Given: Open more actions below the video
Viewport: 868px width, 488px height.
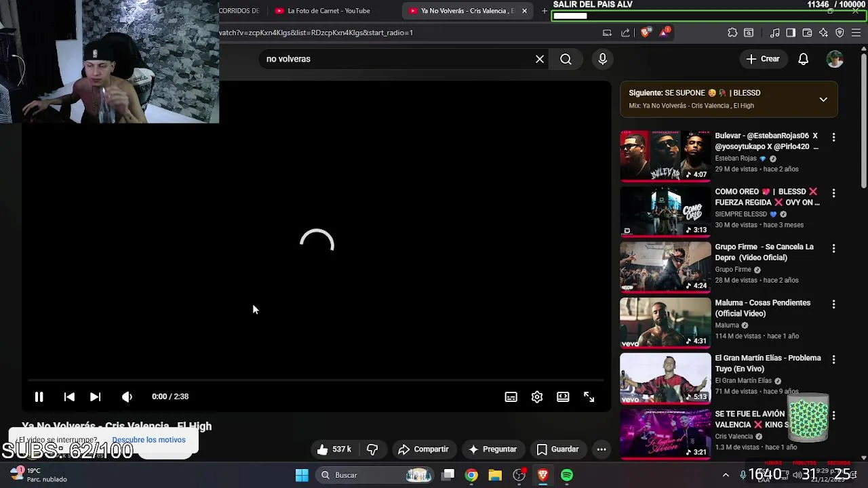Looking at the screenshot, I should point(601,449).
